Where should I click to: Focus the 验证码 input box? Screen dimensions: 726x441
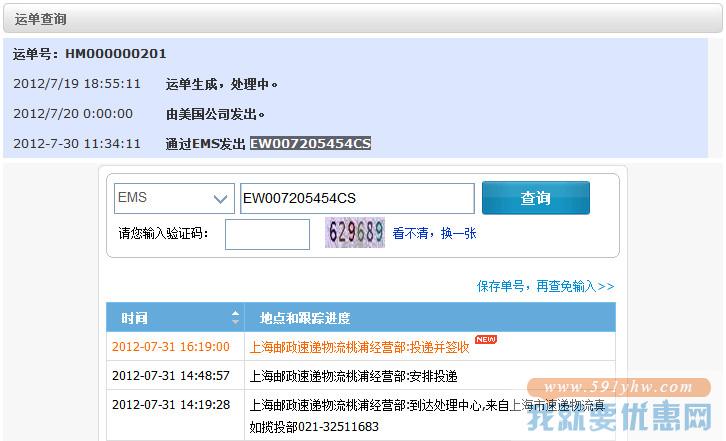(267, 234)
